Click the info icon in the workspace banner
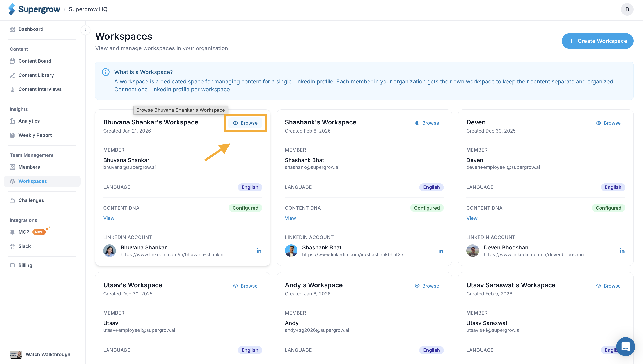 coord(106,72)
